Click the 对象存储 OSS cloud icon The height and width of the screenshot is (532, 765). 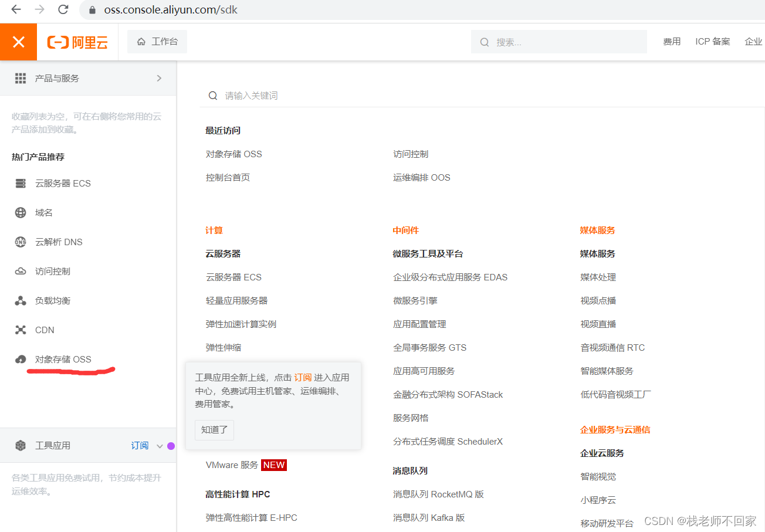coord(21,360)
